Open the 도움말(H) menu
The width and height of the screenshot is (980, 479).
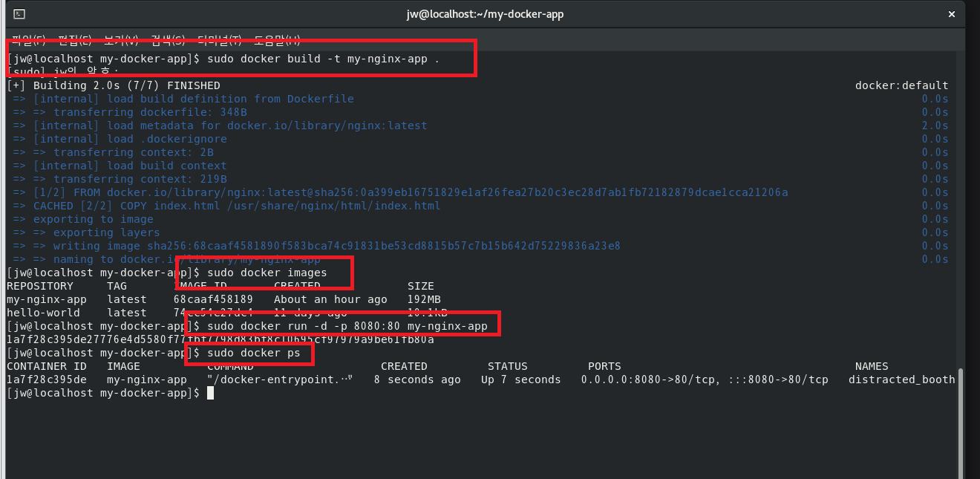point(277,39)
